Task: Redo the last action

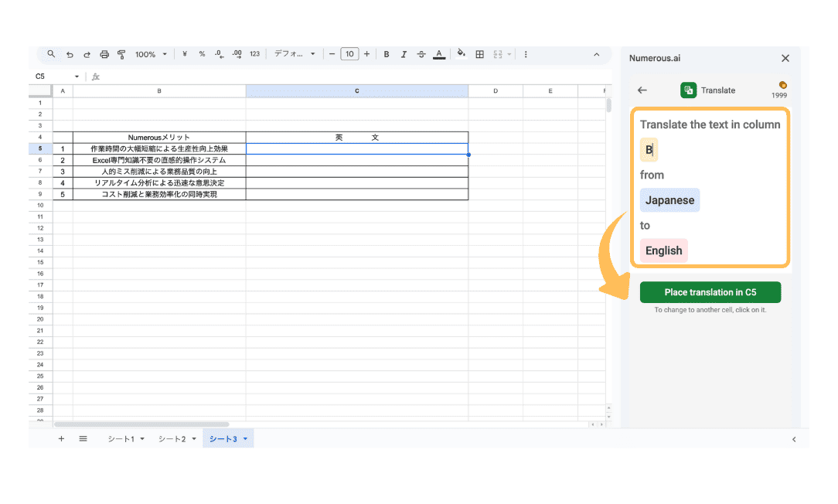Action: pyautogui.click(x=87, y=55)
